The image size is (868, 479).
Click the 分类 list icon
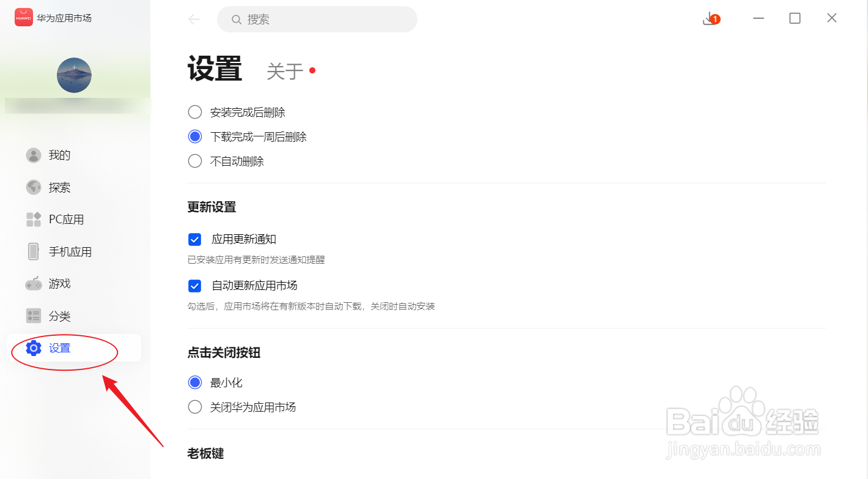click(34, 316)
